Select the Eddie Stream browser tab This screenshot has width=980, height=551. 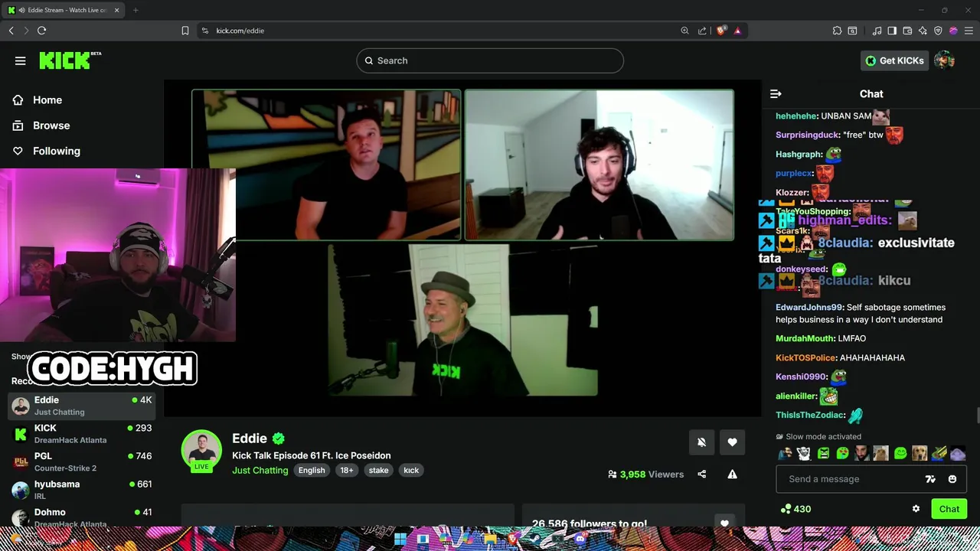click(x=64, y=10)
